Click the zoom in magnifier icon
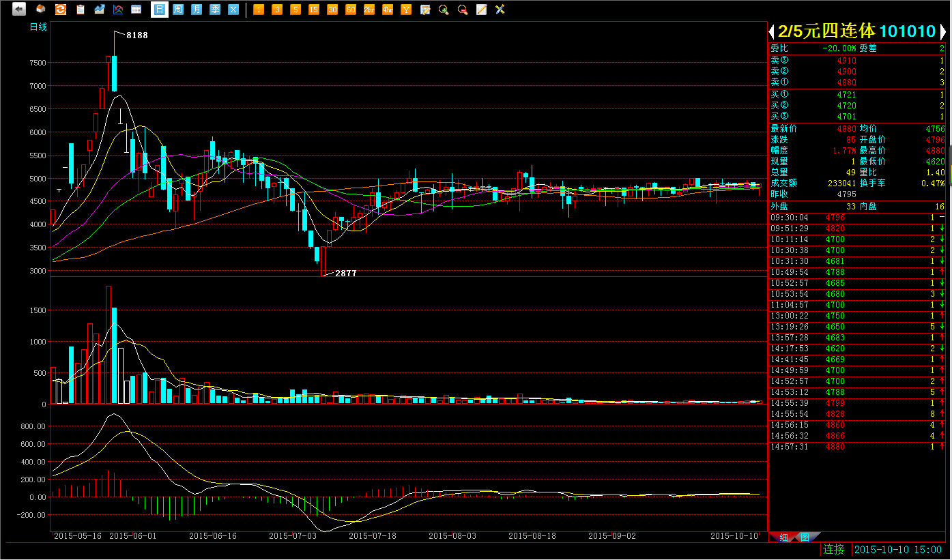The image size is (952, 560). (x=444, y=10)
